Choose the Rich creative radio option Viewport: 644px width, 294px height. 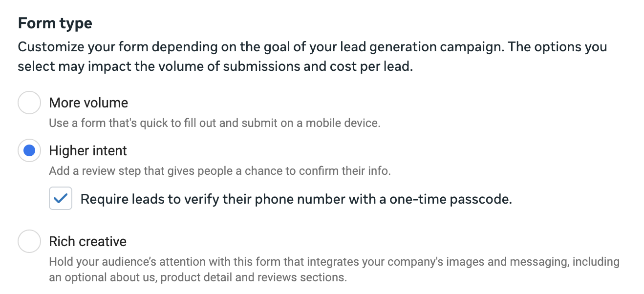coord(29,241)
